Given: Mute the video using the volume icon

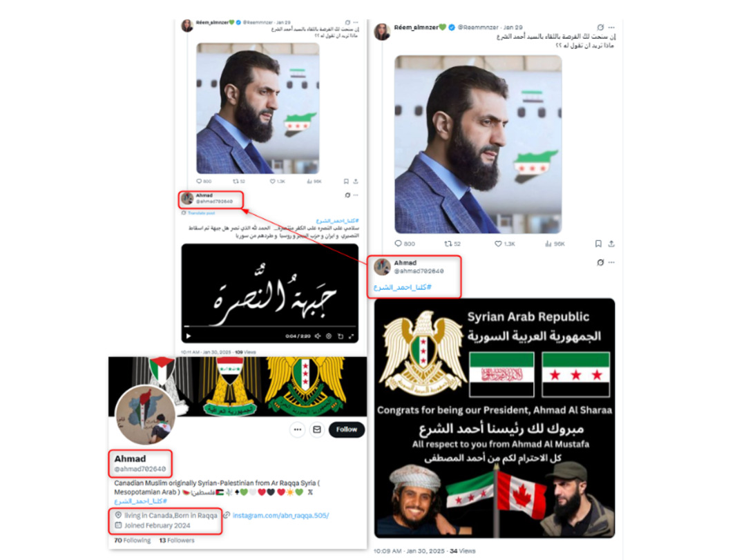Looking at the screenshot, I should click(317, 336).
